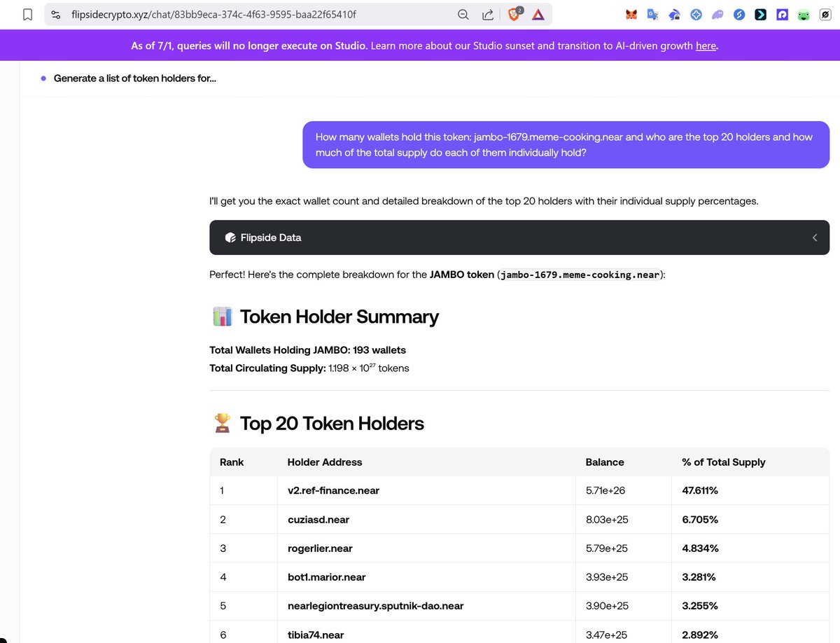Click the Total Circulating Supply line
This screenshot has width=840, height=643.
coord(309,367)
